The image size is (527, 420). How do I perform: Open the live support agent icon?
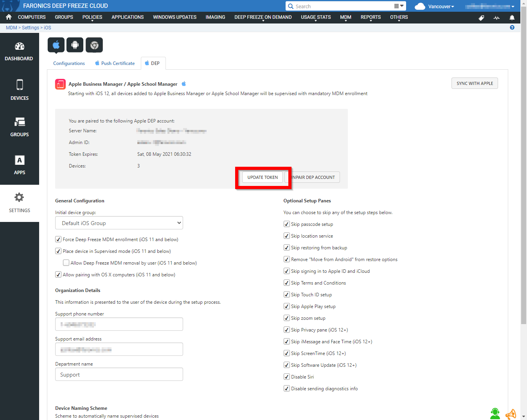pos(495,413)
